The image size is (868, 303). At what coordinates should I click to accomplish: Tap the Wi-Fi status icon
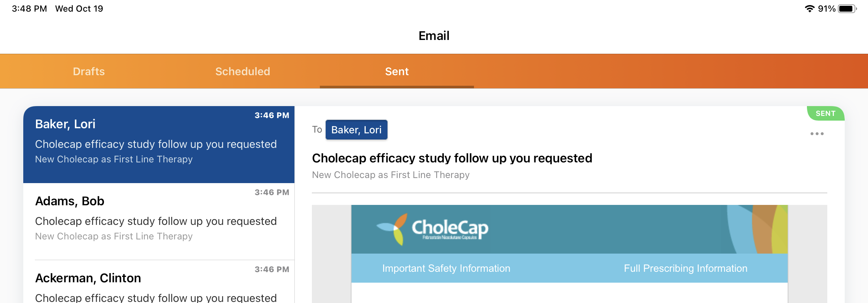coord(809,9)
